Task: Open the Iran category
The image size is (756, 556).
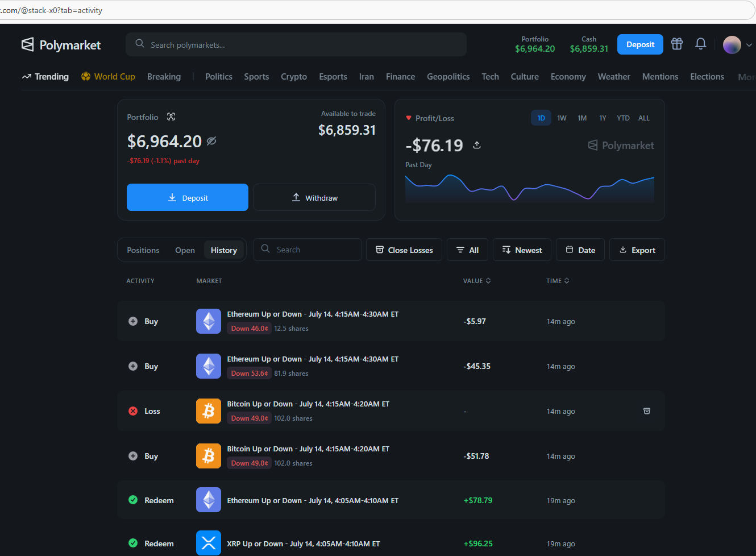Action: click(x=367, y=77)
